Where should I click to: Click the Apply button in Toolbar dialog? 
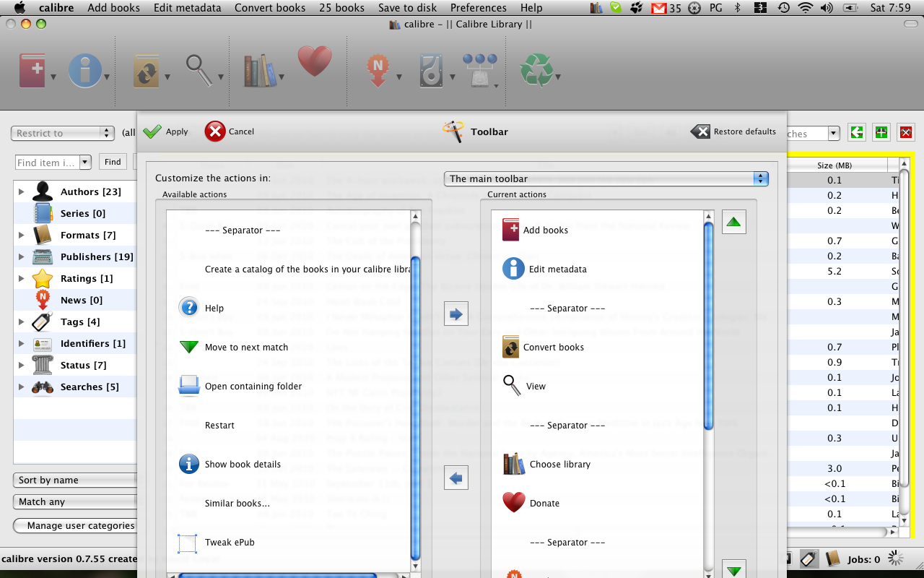point(166,131)
